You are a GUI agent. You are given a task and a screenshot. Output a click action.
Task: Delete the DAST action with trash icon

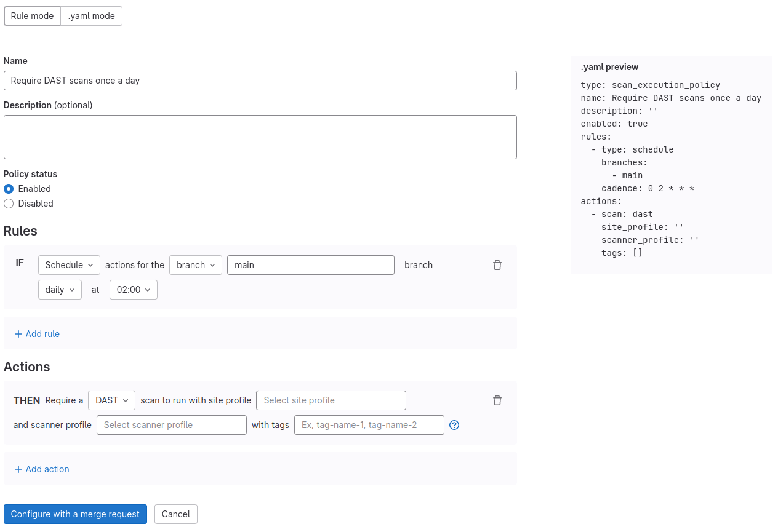(497, 400)
